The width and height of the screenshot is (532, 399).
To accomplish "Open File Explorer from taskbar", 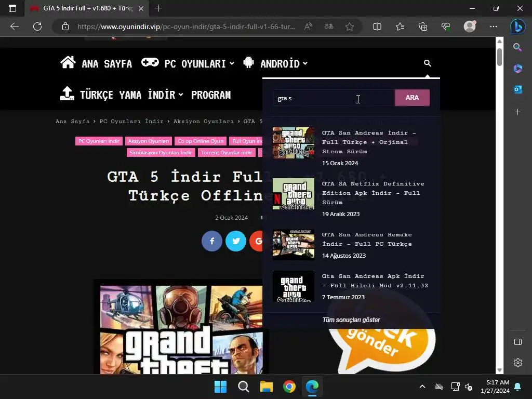I will pyautogui.click(x=267, y=387).
